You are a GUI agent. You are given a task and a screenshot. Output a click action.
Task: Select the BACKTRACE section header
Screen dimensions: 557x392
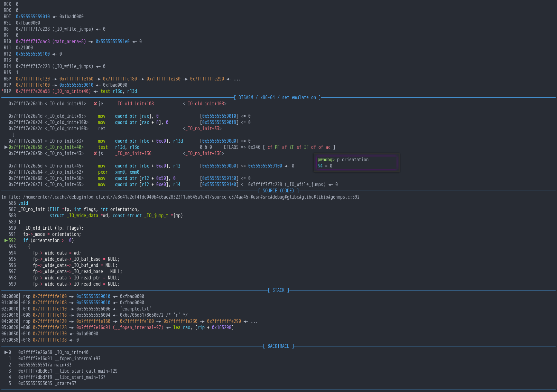pyautogui.click(x=278, y=346)
